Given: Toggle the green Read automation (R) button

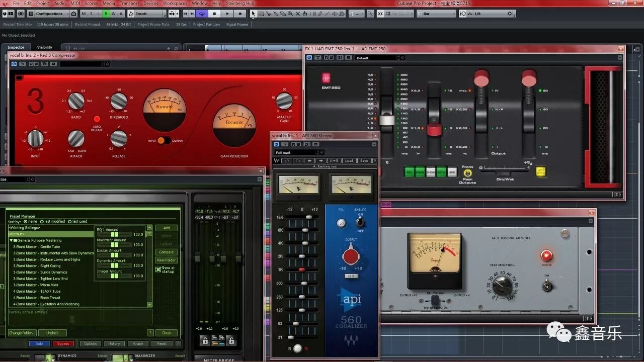Looking at the screenshot, I should [x=106, y=14].
